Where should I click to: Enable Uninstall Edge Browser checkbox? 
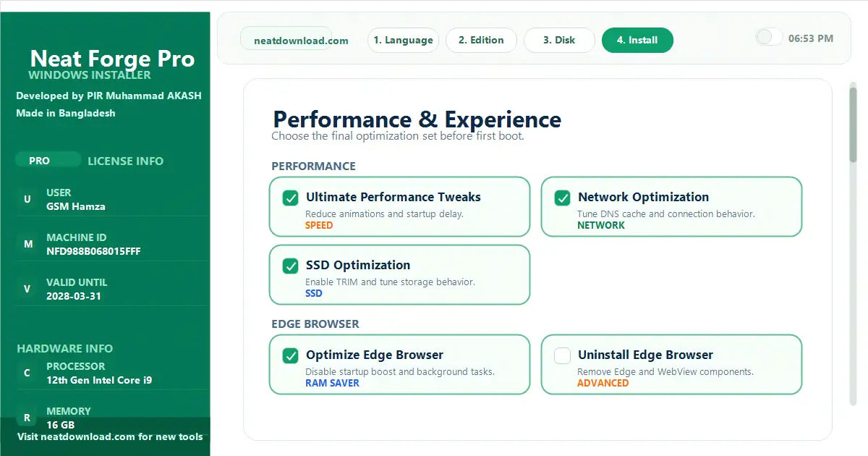(x=563, y=355)
